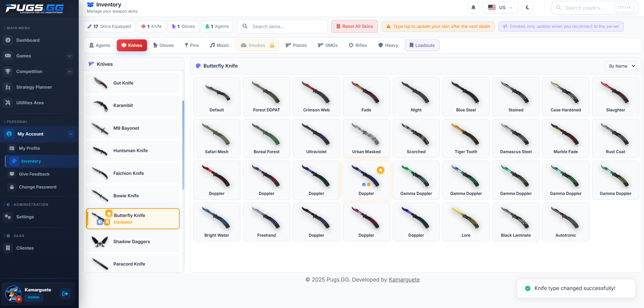Screen dimensions: 644x308
Task: Switch to the Pistols category tab
Action: (296, 45)
